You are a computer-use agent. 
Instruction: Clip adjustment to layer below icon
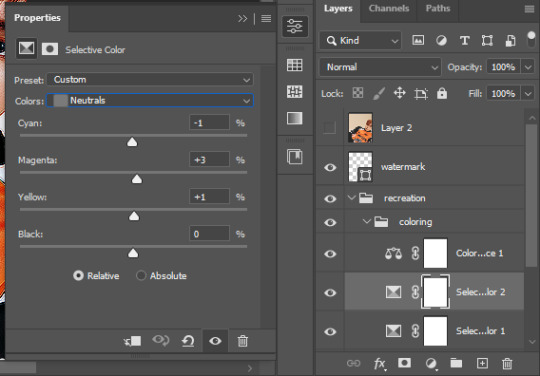(x=132, y=341)
